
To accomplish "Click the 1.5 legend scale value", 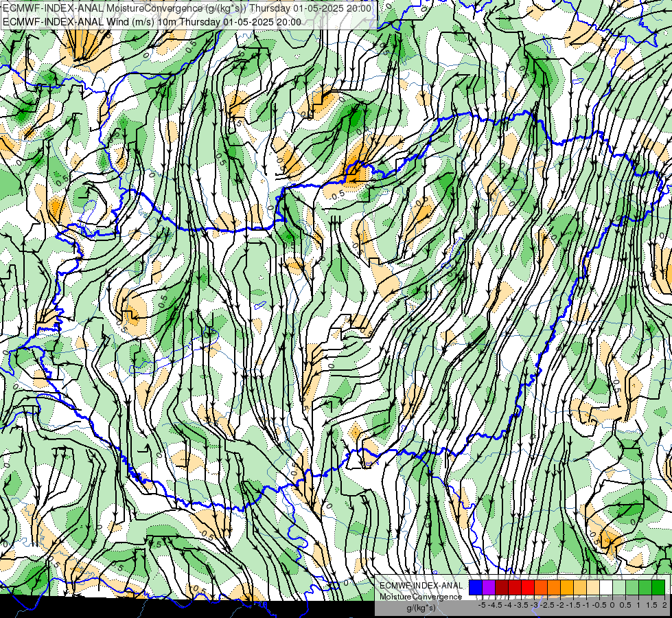I will point(652,605).
